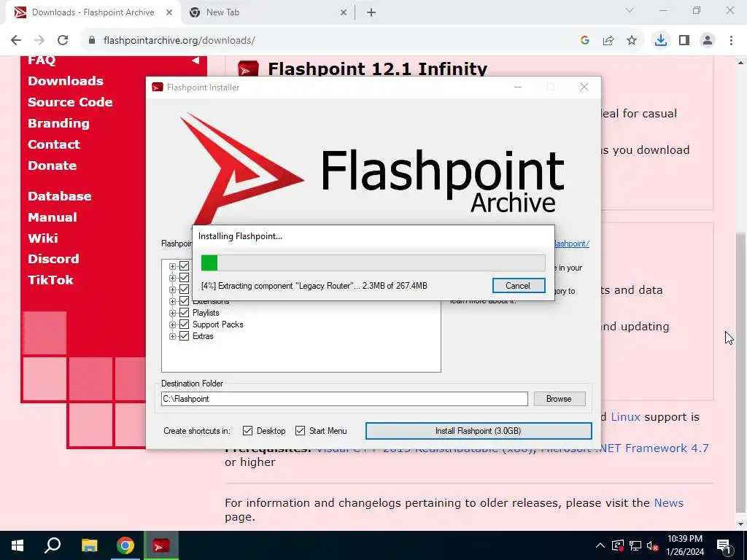
Task: Click Install Flashpoint (3.0GB) button
Action: point(479,431)
